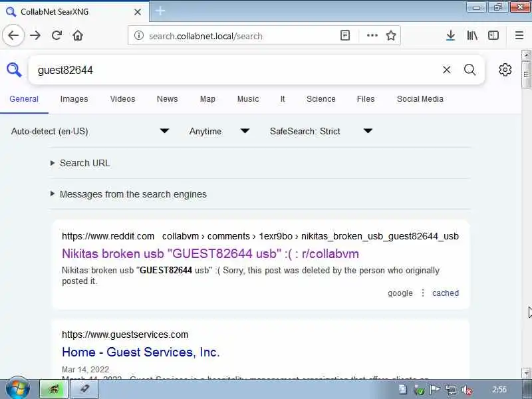Click the Mar 14, 2022 date text
Screen dimensions: 532x399
pos(86,369)
